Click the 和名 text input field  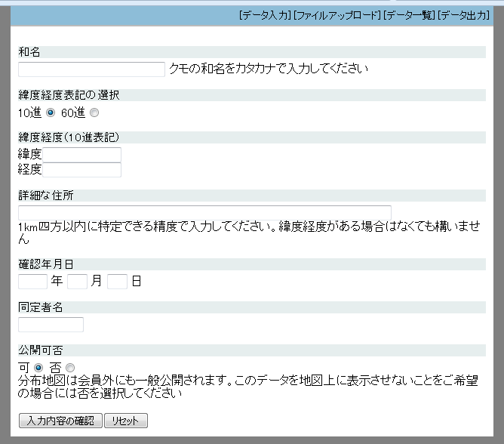(91, 69)
